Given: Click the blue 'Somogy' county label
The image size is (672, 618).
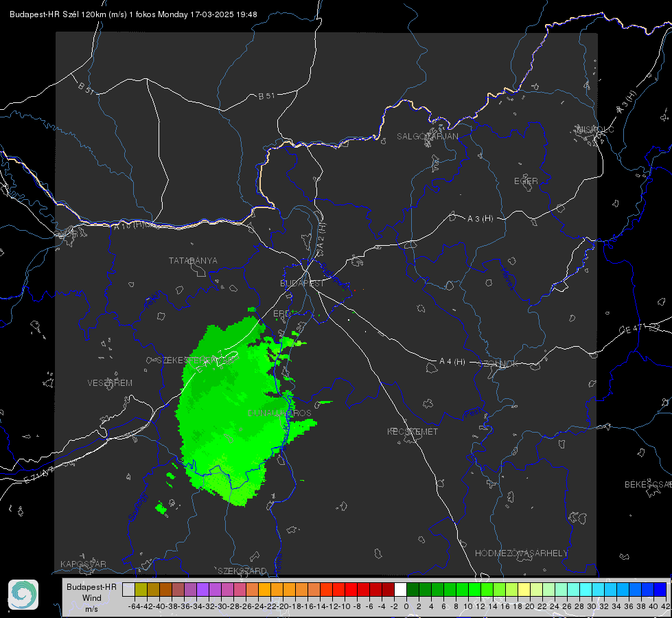Looking at the screenshot, I should [x=137, y=507].
